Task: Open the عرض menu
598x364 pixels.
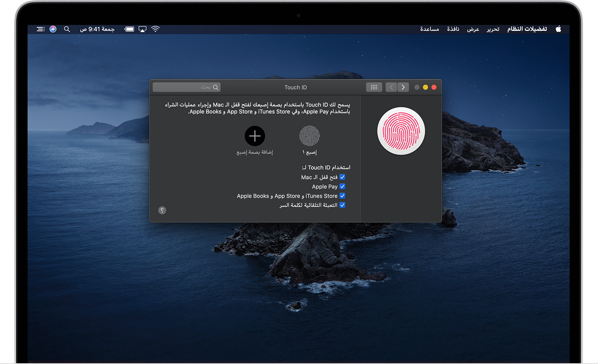Action: click(473, 29)
